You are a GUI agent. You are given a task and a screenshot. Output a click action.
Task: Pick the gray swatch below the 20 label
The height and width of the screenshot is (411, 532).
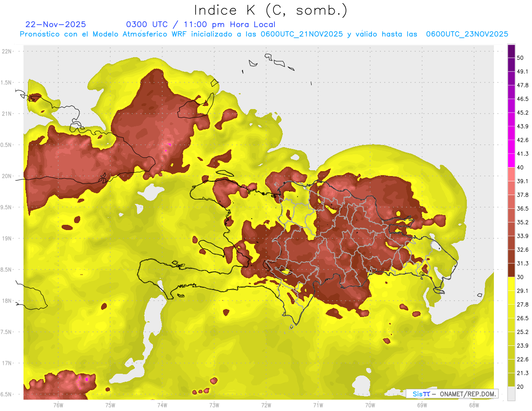pyautogui.click(x=511, y=394)
